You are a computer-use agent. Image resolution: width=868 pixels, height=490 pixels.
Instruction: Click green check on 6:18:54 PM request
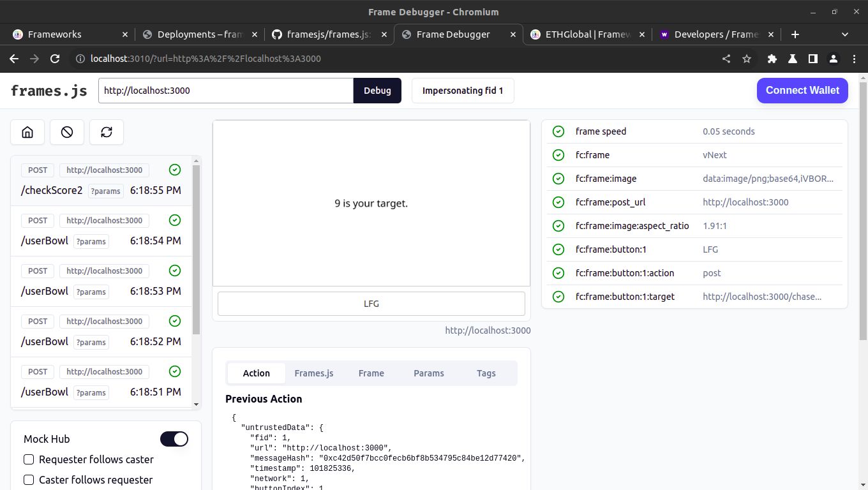(175, 220)
